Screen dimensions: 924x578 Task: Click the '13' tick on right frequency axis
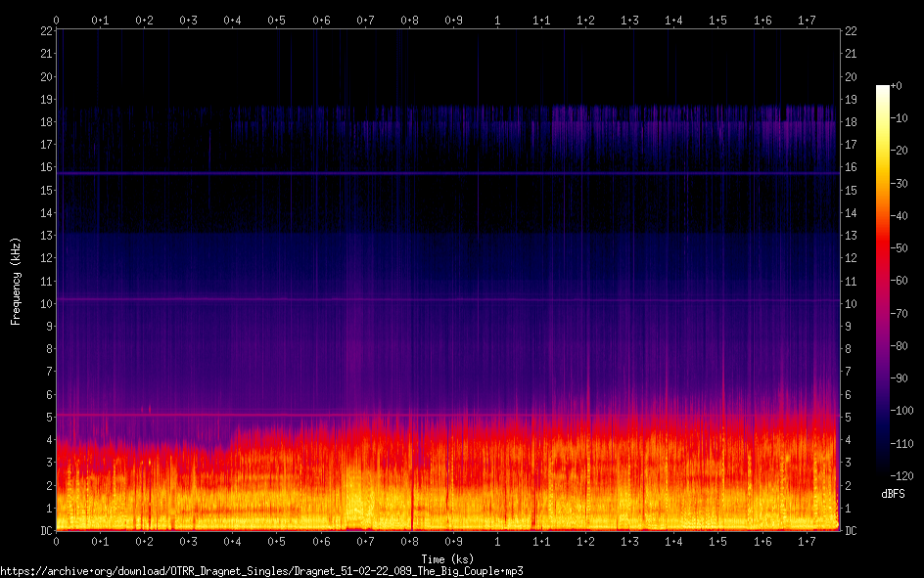coord(851,236)
